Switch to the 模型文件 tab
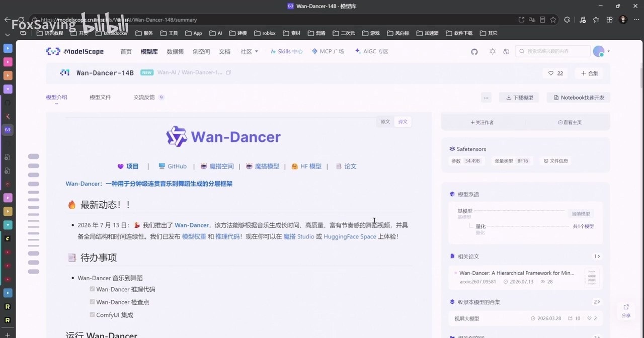 [100, 97]
